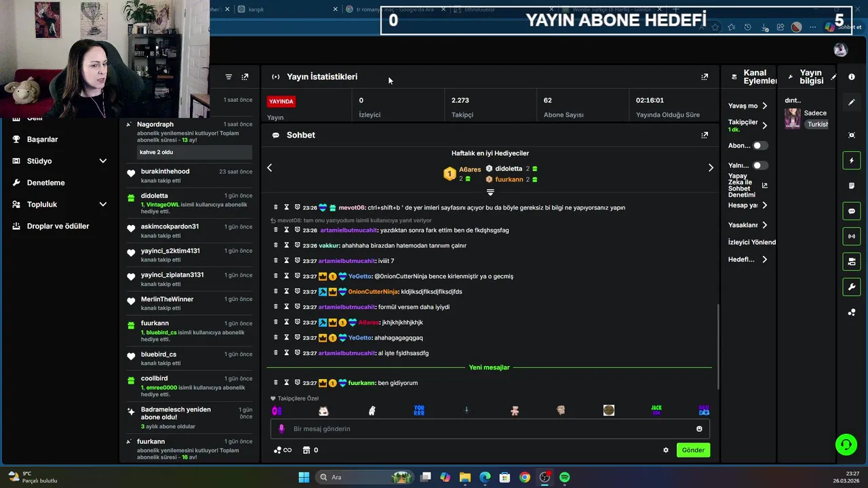Open Denetleme in the sidebar
This screenshot has height=488, width=868.
pyautogui.click(x=45, y=182)
